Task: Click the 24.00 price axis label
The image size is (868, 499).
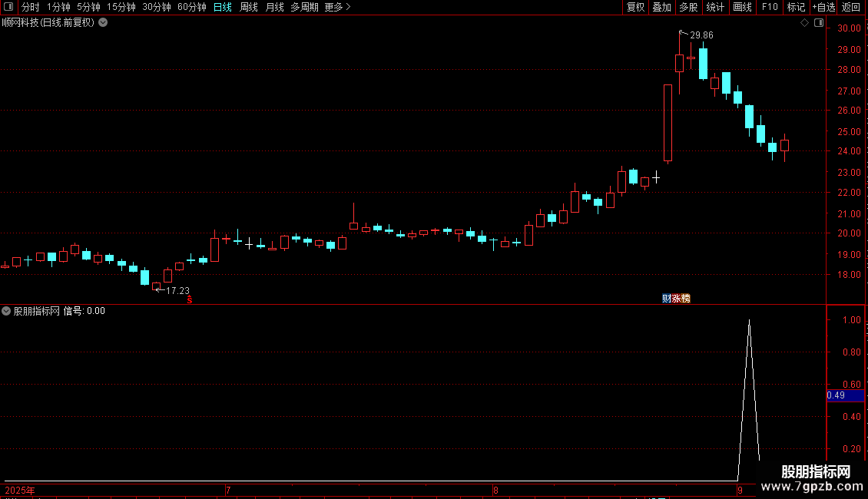Action: click(849, 151)
